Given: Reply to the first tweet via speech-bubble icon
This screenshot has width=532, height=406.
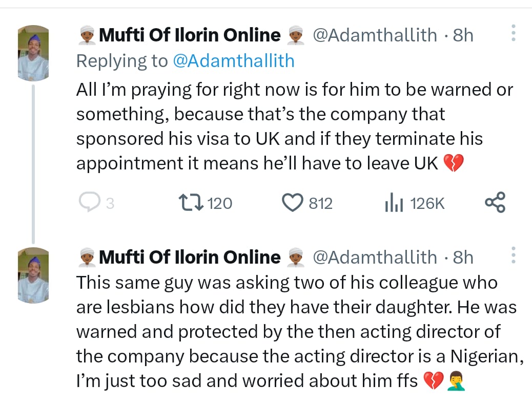Looking at the screenshot, I should 89,203.
